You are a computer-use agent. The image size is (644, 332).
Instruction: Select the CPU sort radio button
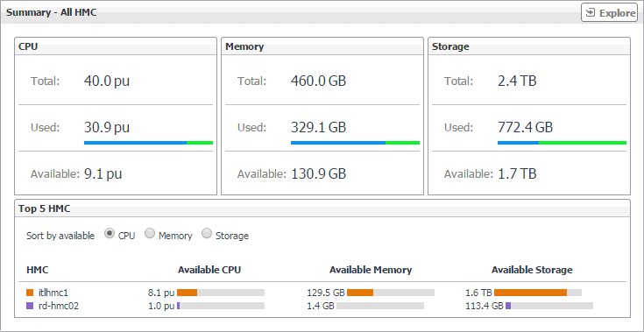point(110,234)
